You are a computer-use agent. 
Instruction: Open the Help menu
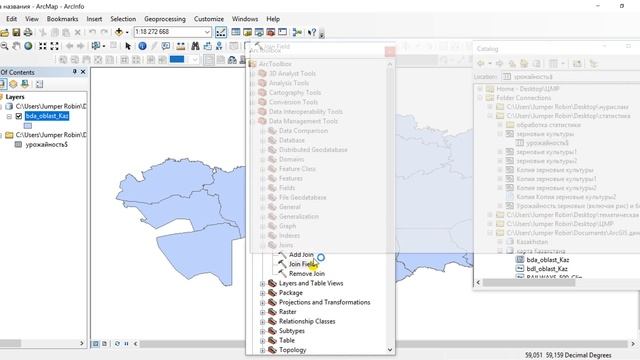click(x=273, y=19)
